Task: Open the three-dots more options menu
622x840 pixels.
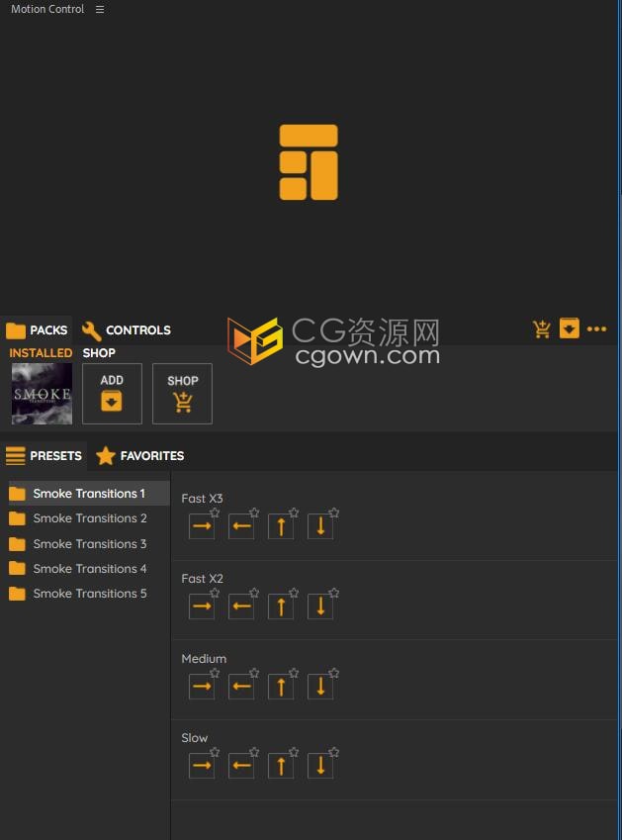Action: point(596,329)
